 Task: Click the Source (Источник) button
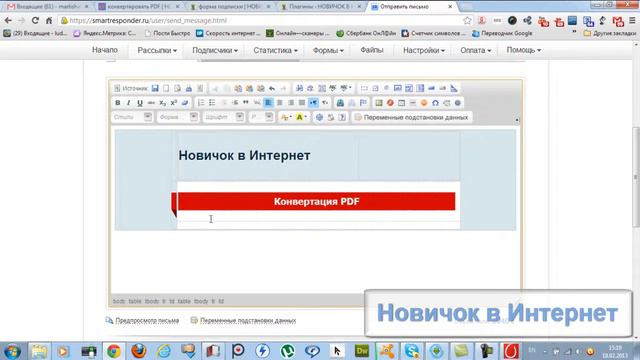130,88
